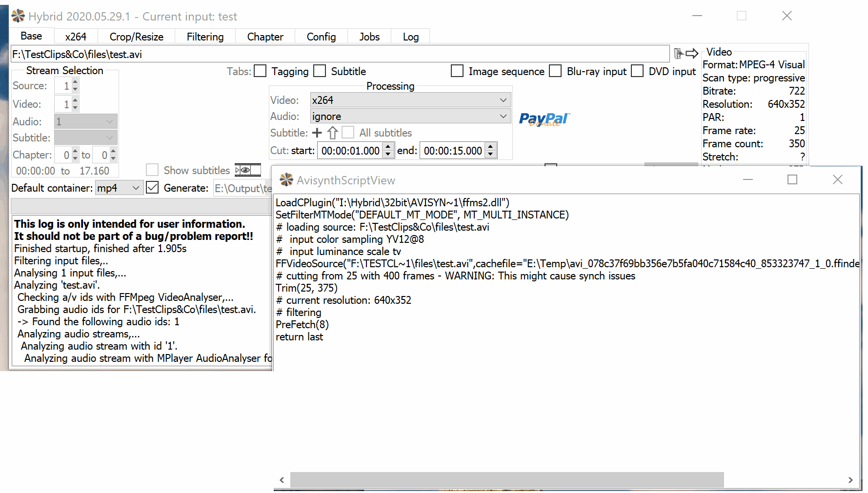Image resolution: width=868 pixels, height=493 pixels.
Task: Uncheck the Generate output checkbox
Action: 152,188
